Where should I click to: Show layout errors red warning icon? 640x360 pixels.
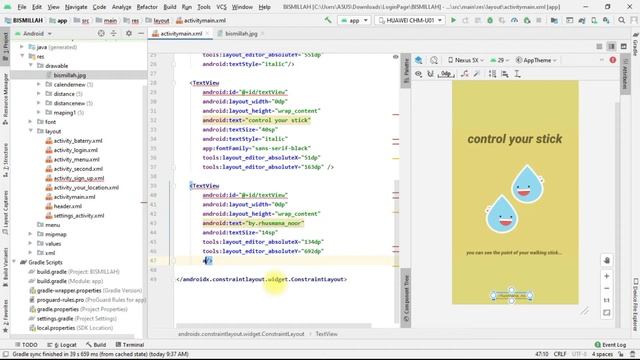613,60
